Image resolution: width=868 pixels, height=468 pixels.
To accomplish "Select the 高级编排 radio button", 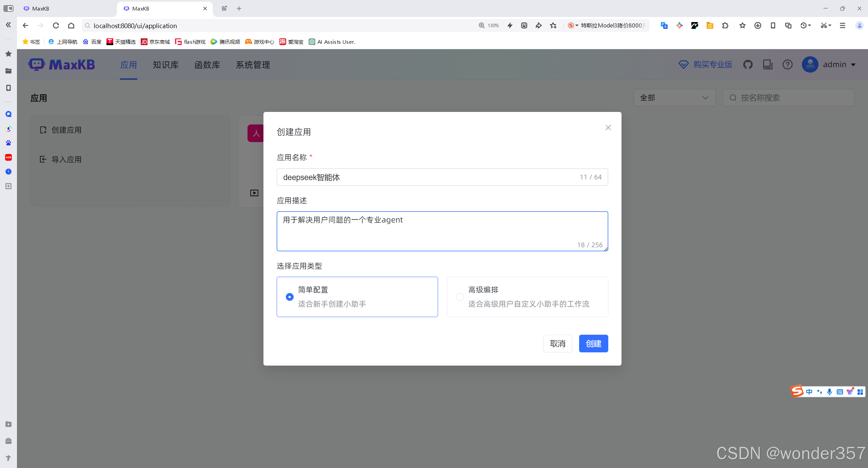I will (x=460, y=297).
